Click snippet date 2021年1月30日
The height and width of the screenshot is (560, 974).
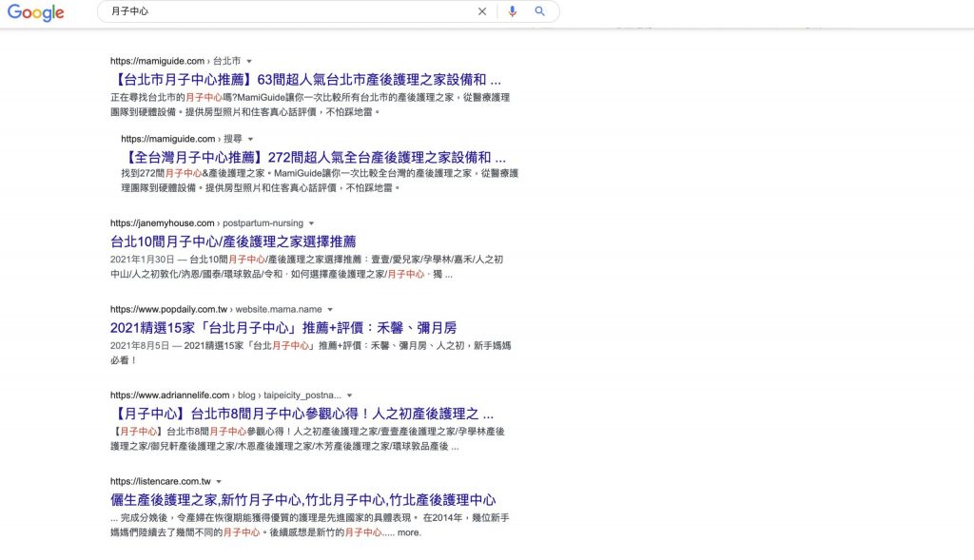[x=143, y=260]
